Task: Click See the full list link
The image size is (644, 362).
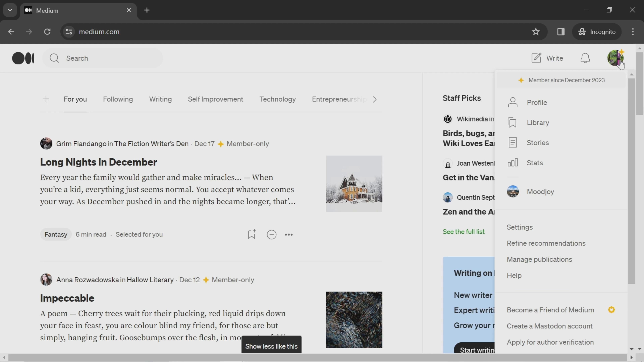Action: point(464,232)
